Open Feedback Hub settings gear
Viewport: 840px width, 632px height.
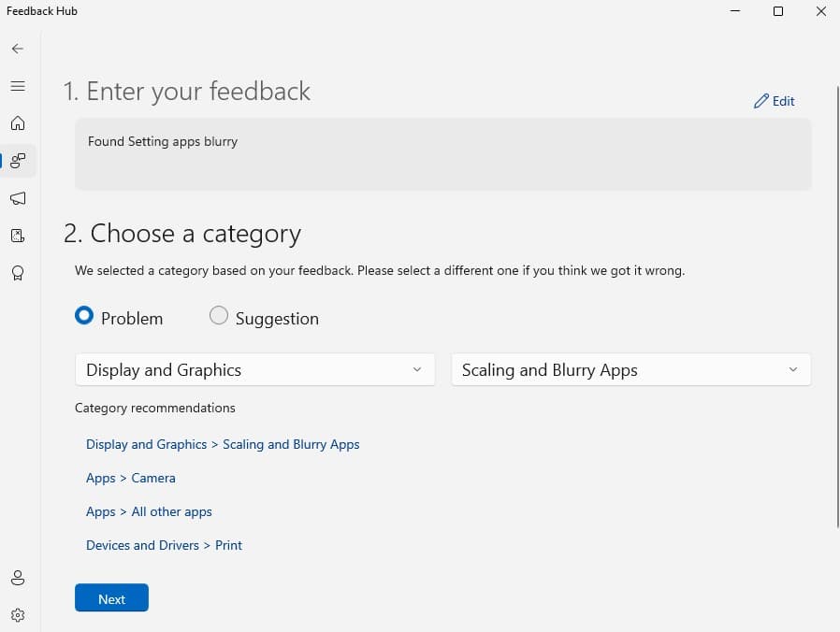coord(18,615)
